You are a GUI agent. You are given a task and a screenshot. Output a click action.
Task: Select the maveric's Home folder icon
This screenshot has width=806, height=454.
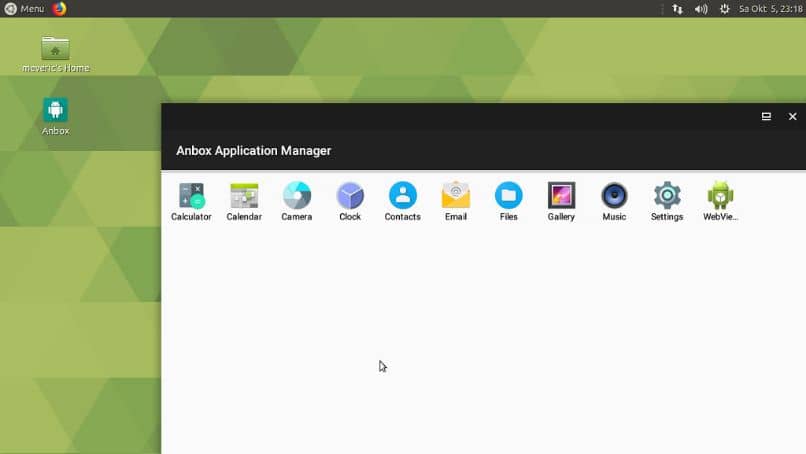pyautogui.click(x=56, y=54)
